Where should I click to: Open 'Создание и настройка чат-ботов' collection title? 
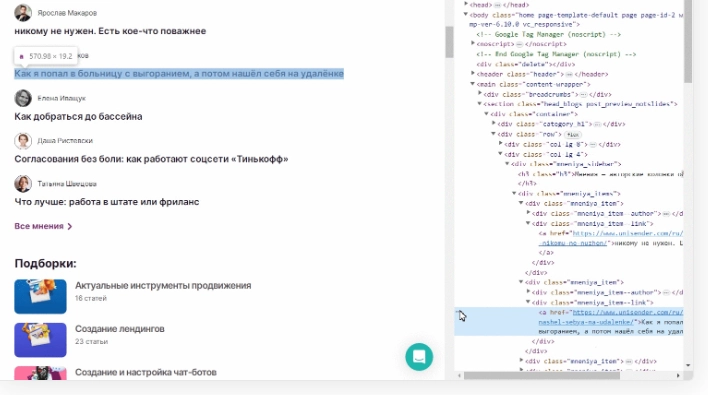[145, 372]
